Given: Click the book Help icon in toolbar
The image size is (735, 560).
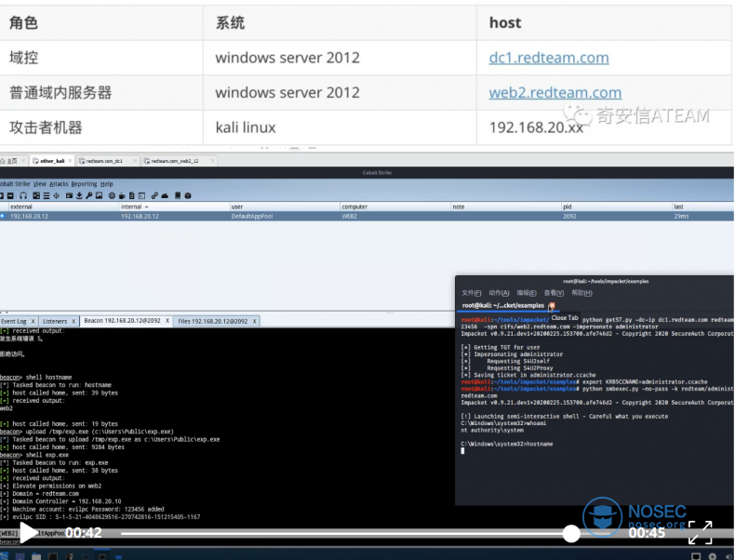Looking at the screenshot, I should point(178,195).
